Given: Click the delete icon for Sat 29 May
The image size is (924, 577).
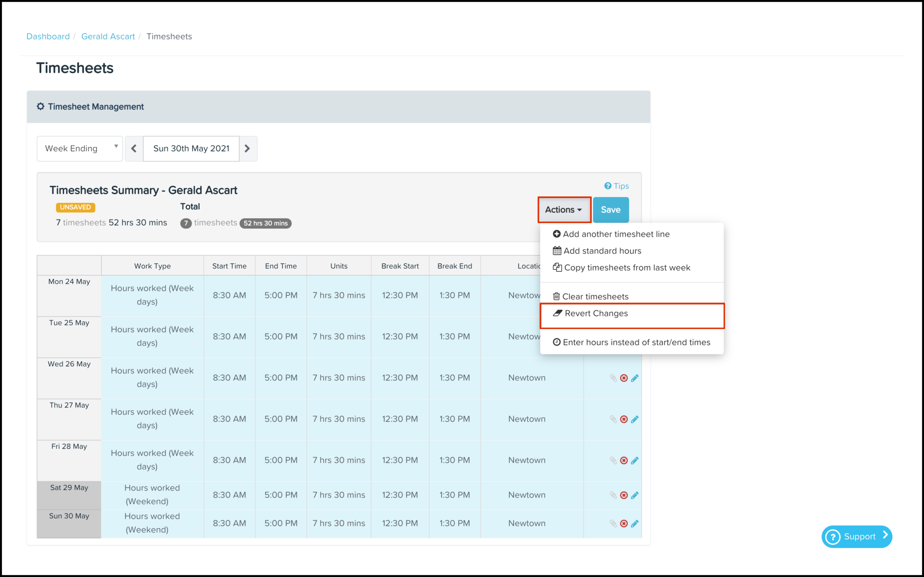Looking at the screenshot, I should tap(624, 495).
